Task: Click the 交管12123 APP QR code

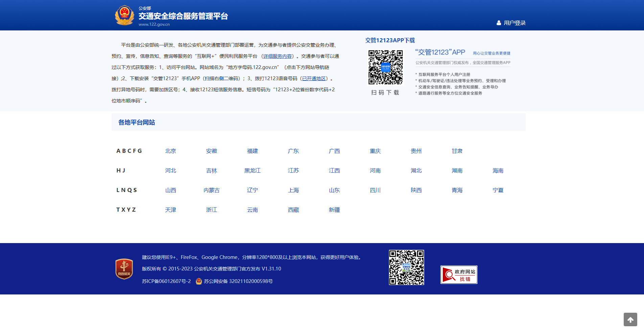Action: [x=385, y=67]
